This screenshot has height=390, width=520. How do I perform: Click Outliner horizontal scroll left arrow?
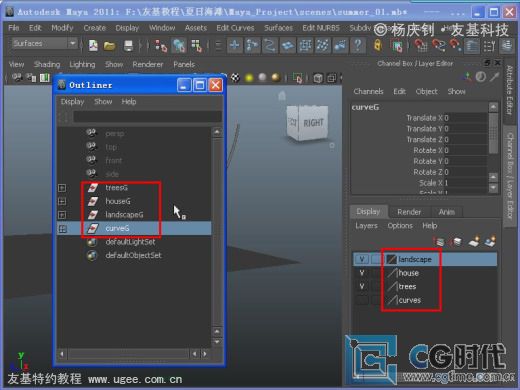pyautogui.click(x=62, y=354)
